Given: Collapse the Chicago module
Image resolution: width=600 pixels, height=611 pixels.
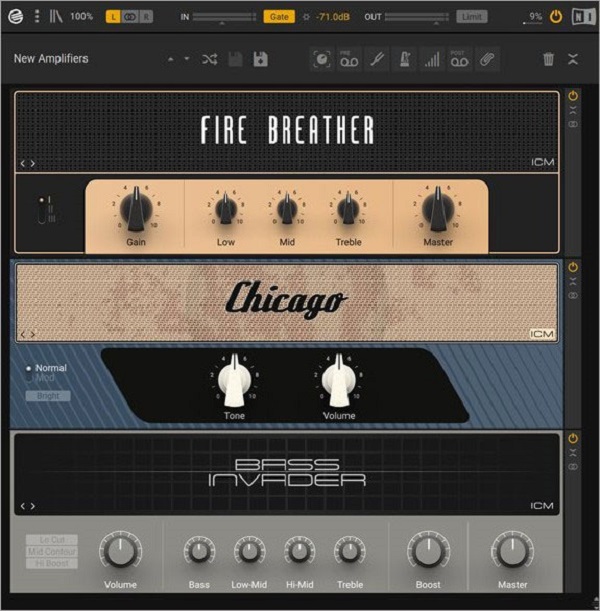Looking at the screenshot, I should point(573,282).
